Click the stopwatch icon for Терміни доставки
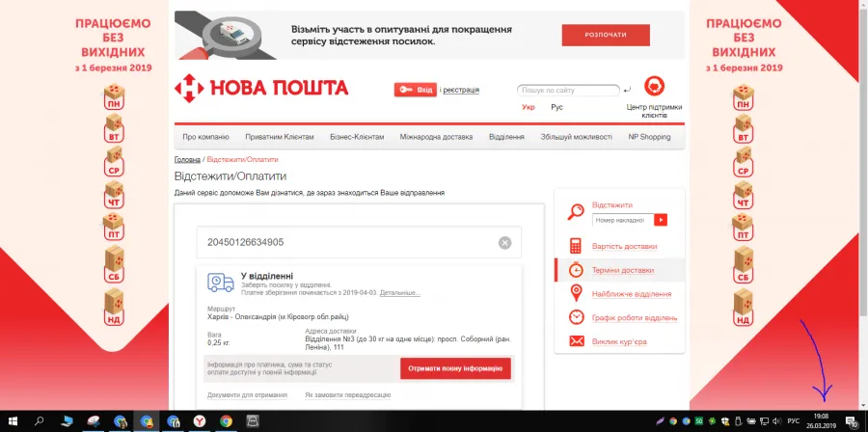Image resolution: width=868 pixels, height=432 pixels. pos(577,270)
